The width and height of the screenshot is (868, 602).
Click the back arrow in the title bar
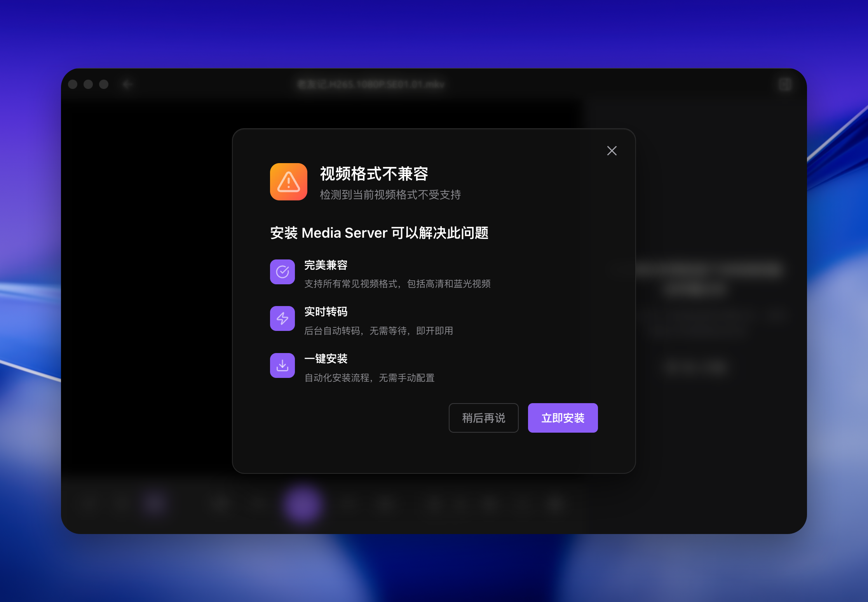pos(127,84)
